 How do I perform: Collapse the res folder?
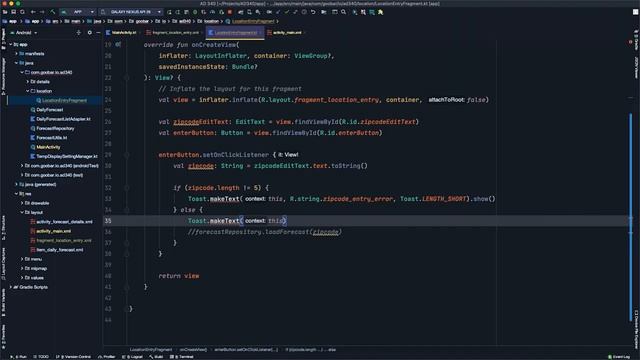click(16, 194)
